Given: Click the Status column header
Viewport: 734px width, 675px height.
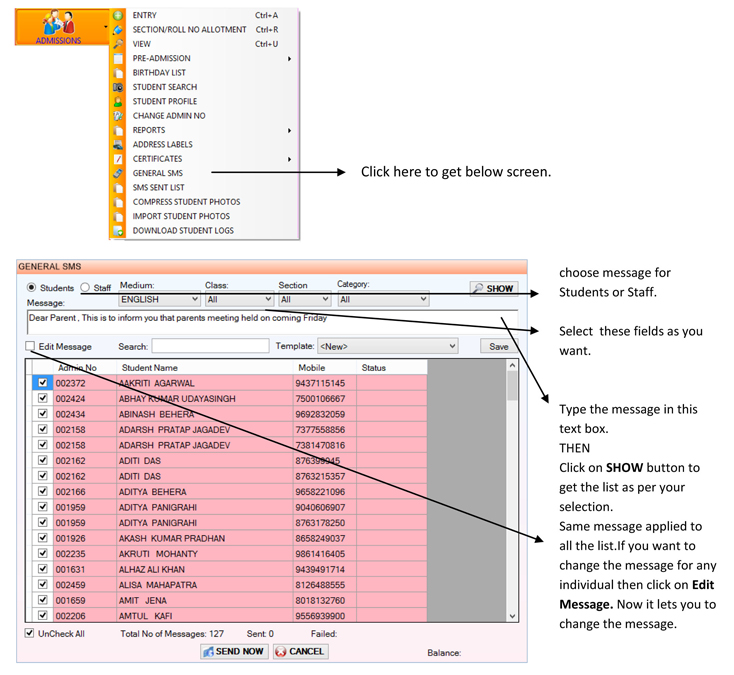Looking at the screenshot, I should [392, 367].
